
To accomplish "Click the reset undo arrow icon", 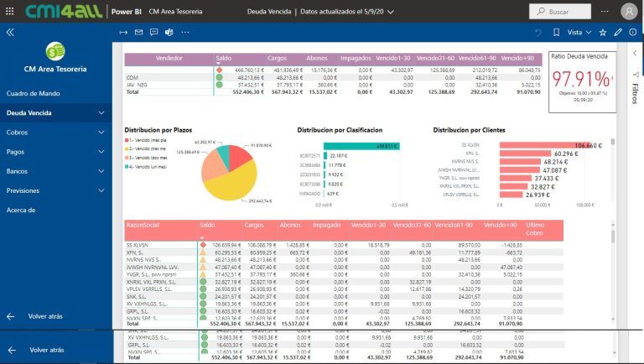I will [x=538, y=32].
